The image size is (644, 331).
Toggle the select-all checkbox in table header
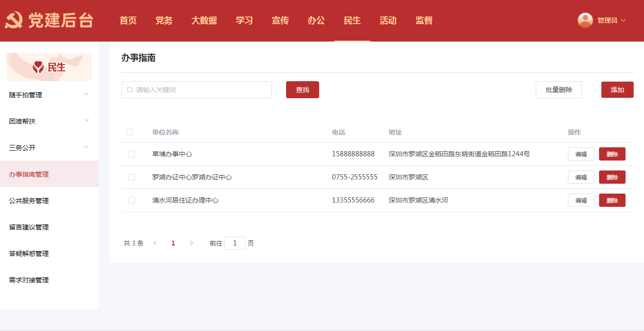130,132
